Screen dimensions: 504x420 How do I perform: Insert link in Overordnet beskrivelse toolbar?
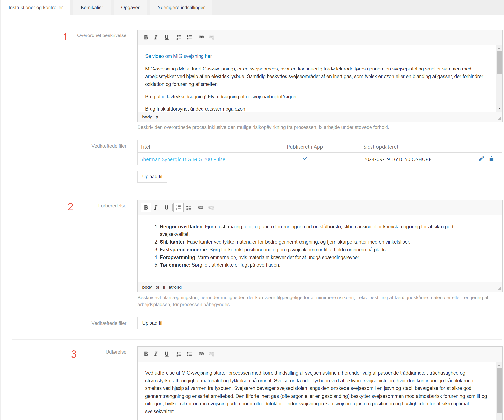click(x=201, y=37)
